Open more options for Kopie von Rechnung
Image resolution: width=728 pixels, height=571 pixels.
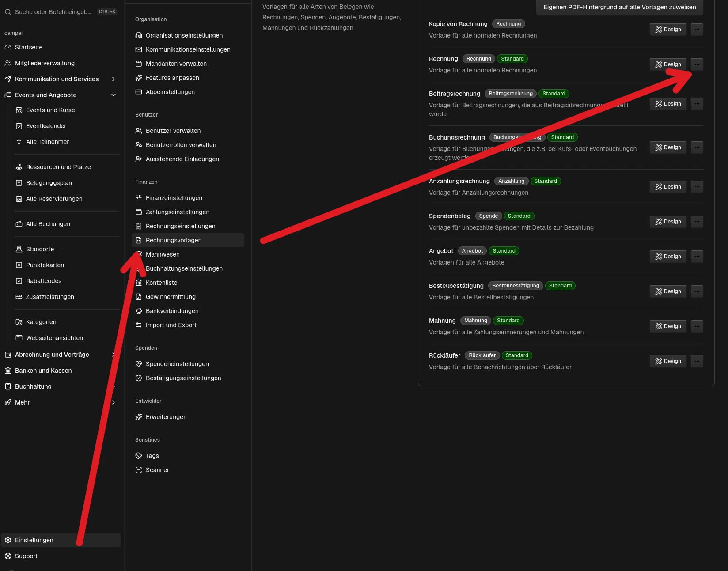tap(697, 30)
